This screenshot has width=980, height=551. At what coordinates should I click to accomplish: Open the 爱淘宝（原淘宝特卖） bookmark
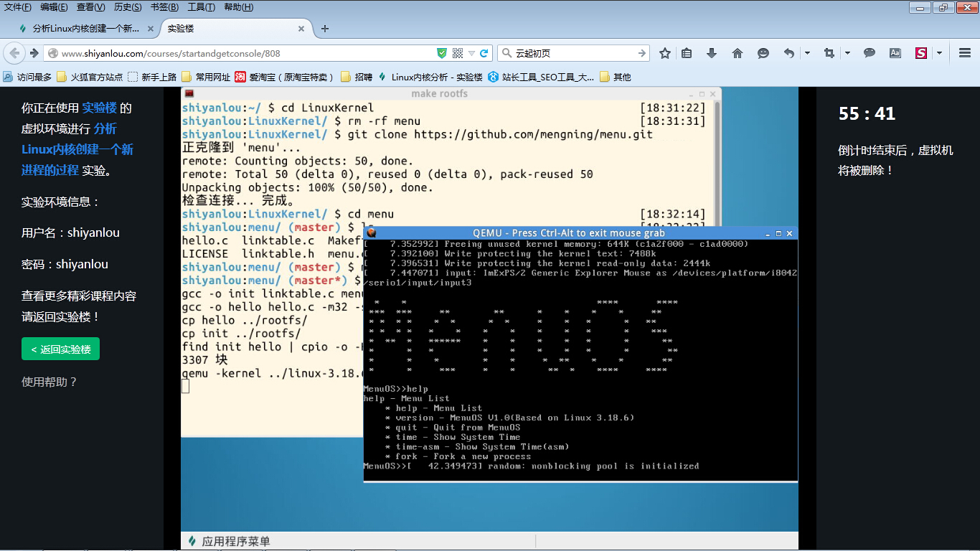click(285, 77)
